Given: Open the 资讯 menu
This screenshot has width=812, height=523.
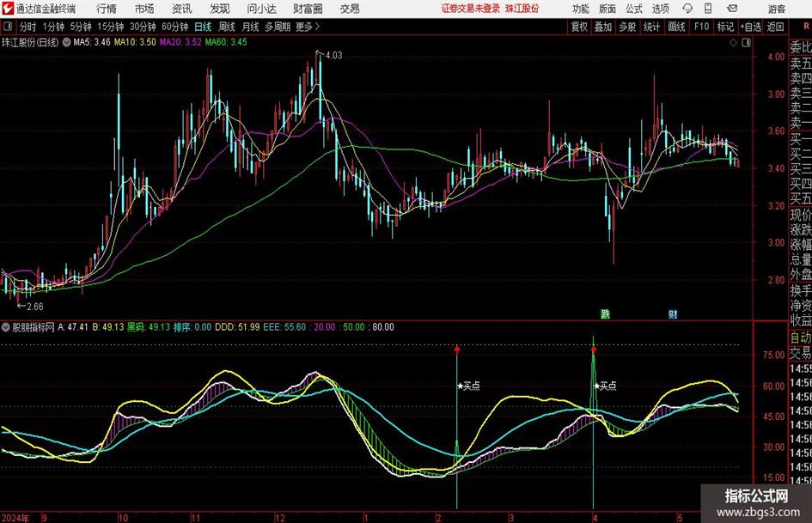Looking at the screenshot, I should click(181, 9).
